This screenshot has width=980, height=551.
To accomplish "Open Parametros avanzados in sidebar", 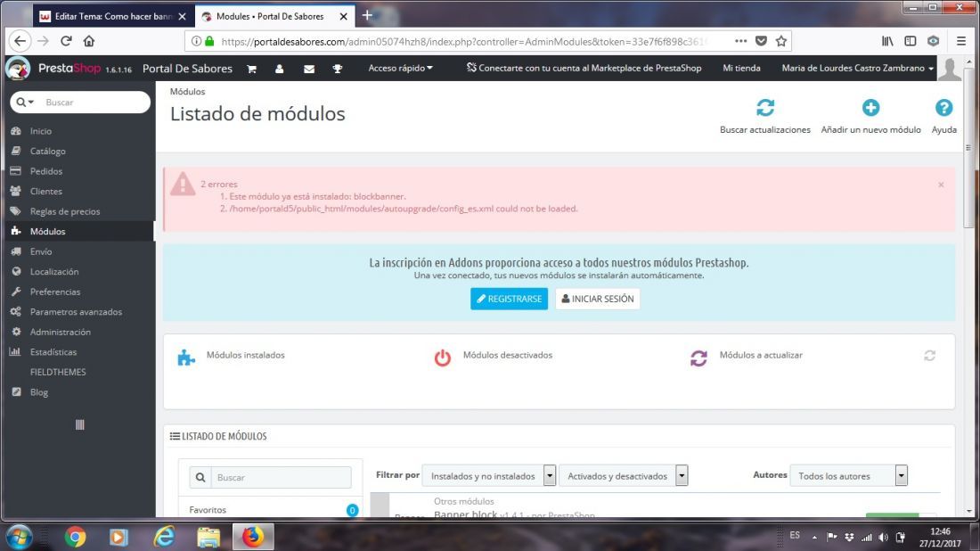I will point(78,311).
